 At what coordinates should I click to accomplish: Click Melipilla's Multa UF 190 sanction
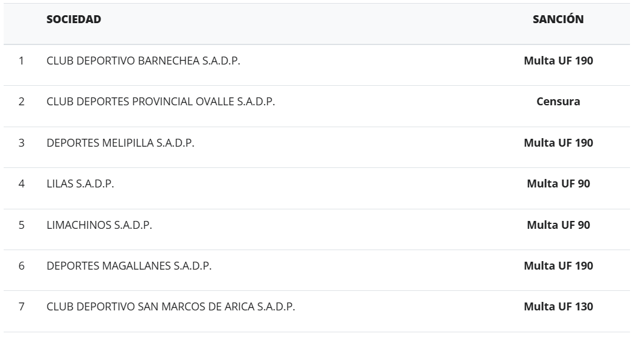(558, 143)
